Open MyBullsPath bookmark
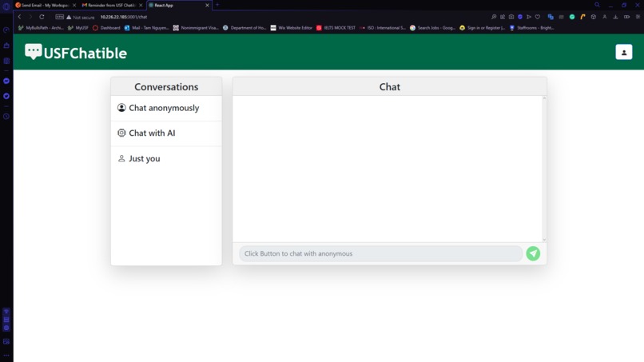Screen dimensions: 644x362 tap(41, 28)
